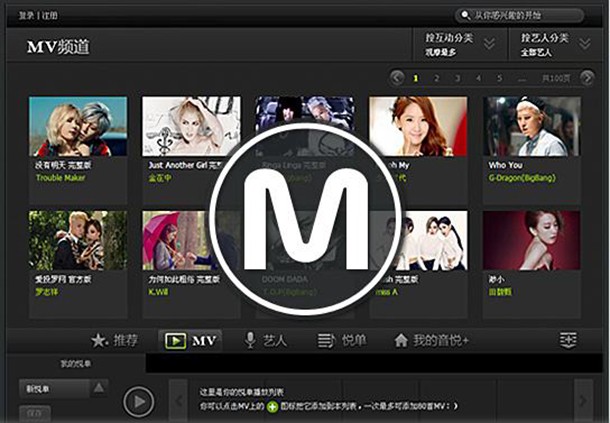
Task: Click the 保存 save button
Action: click(34, 411)
